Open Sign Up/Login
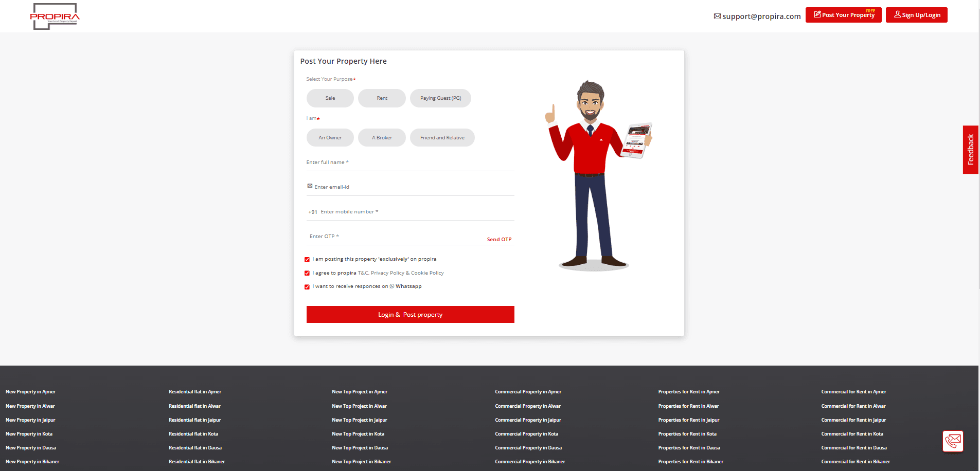The image size is (980, 471). (x=916, y=15)
